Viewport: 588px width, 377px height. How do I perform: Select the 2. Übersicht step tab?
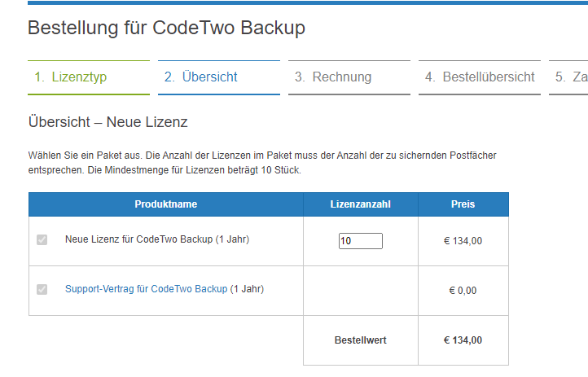point(201,77)
